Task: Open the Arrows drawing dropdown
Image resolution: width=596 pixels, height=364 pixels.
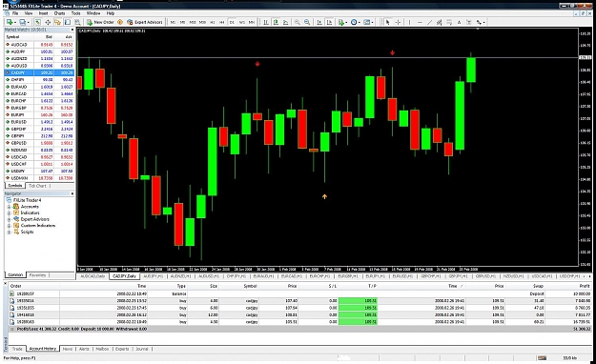Action: pos(481,22)
